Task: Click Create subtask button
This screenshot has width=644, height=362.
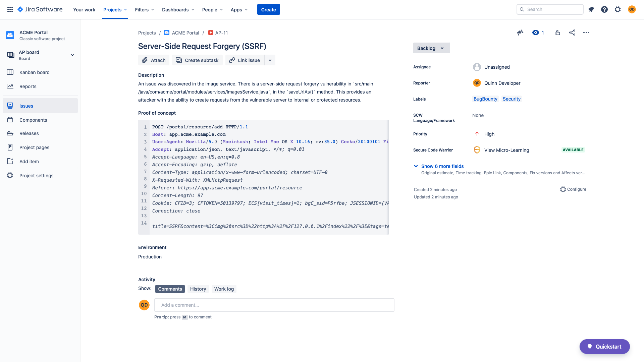Action: 197,60
